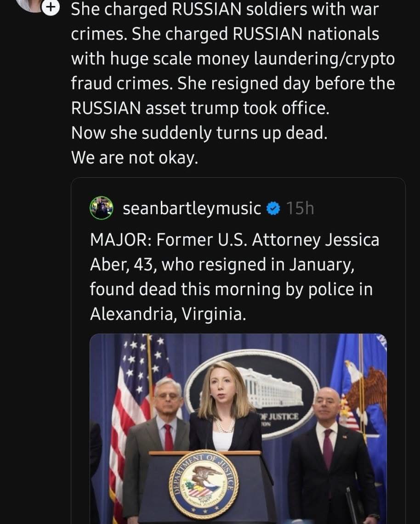
Task: Select the "Now she suddenly turns up dead." line
Action: (199, 133)
